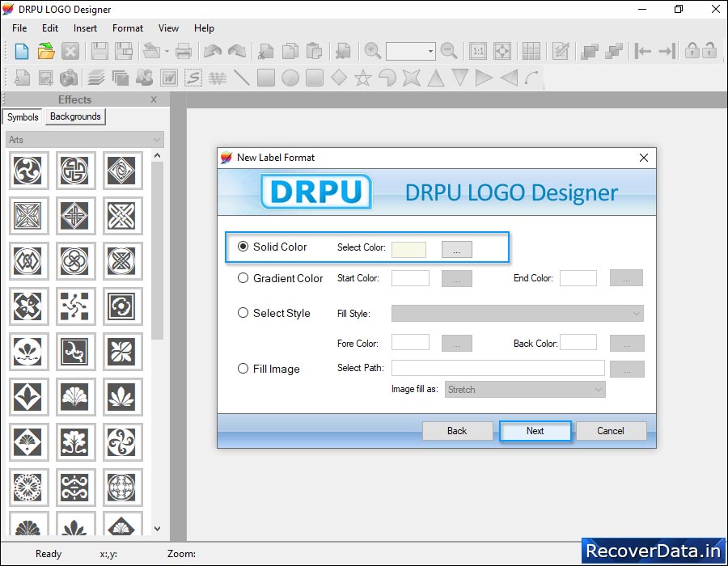Click the Start Color swatch
This screenshot has height=566, width=728.
pyautogui.click(x=410, y=278)
